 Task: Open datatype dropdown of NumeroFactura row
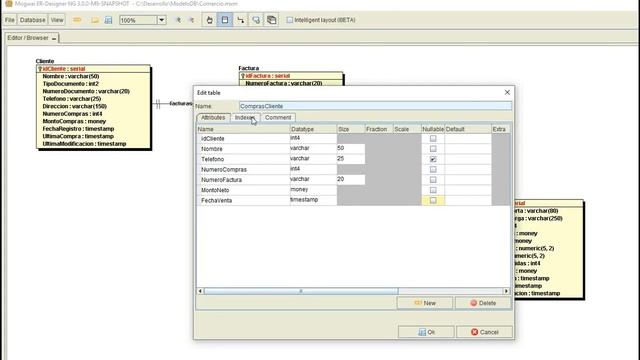313,179
